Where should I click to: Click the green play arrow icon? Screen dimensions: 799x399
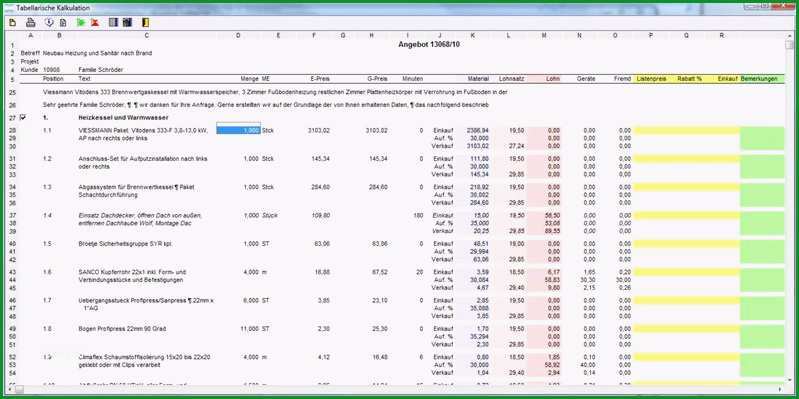pyautogui.click(x=81, y=22)
